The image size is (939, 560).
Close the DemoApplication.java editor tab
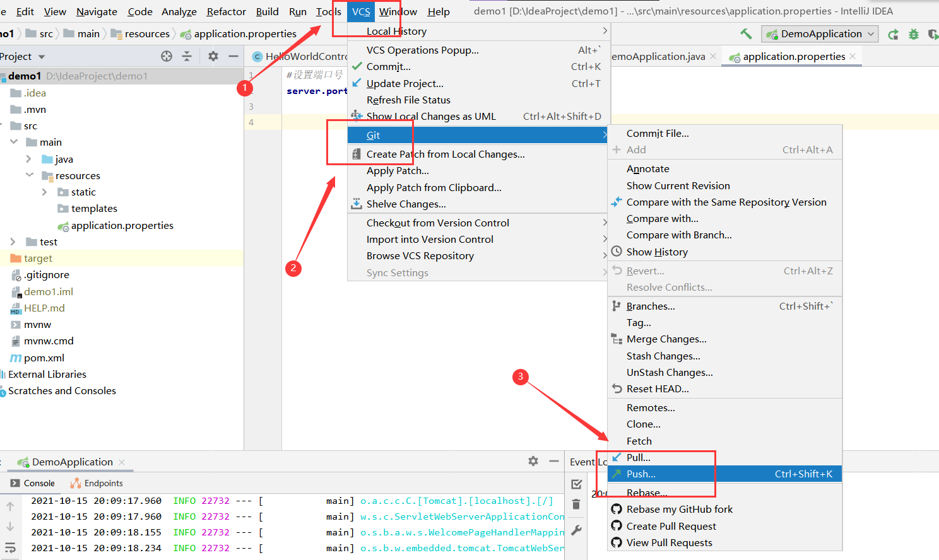click(x=713, y=56)
